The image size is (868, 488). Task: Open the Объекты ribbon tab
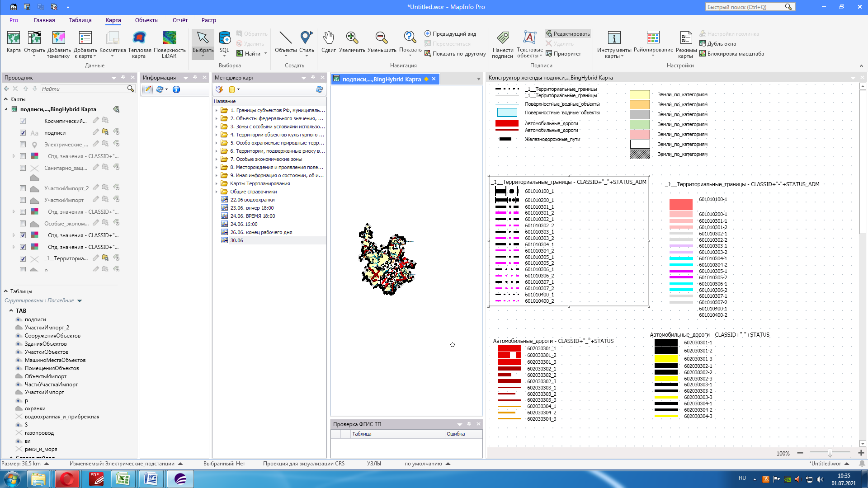click(x=146, y=20)
